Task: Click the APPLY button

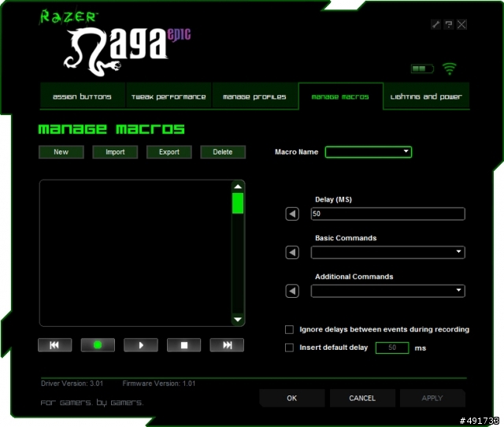Action: click(x=432, y=398)
